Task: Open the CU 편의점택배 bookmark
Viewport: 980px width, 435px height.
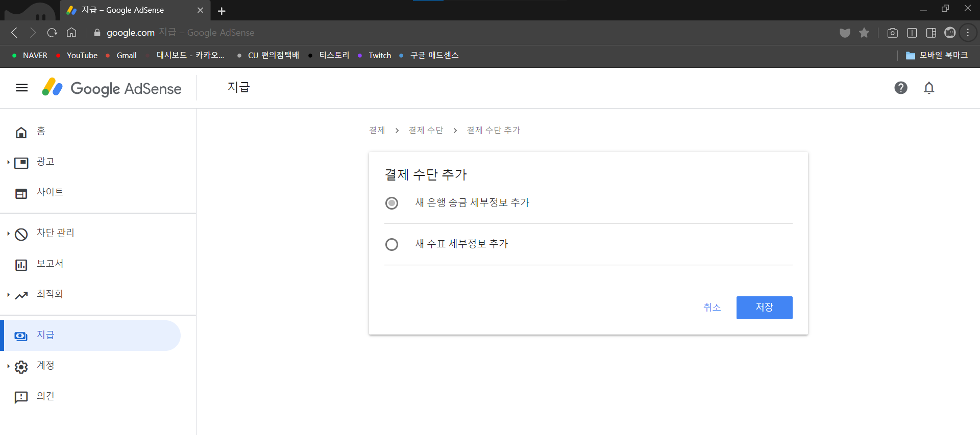Action: [268, 55]
